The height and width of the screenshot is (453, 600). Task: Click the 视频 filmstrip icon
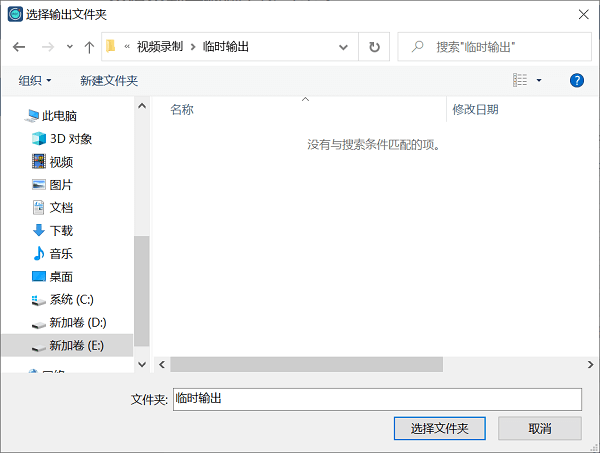pos(39,161)
